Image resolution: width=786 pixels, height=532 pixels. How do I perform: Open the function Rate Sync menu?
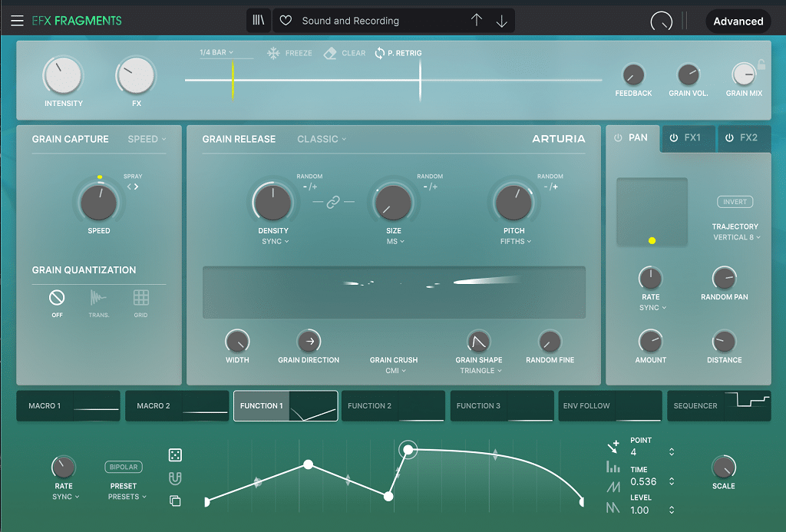click(x=66, y=497)
